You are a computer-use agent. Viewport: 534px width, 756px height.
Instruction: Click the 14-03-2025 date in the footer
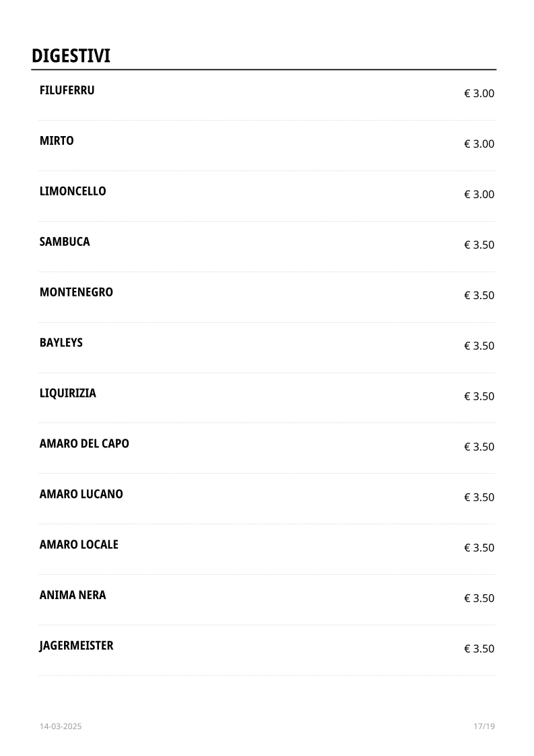[61, 727]
